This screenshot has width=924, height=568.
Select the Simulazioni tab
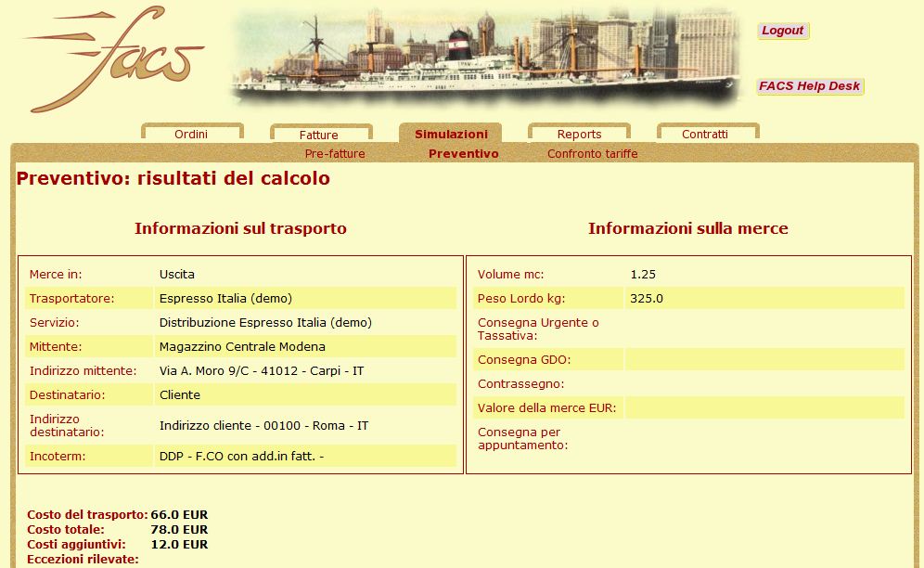[451, 135]
